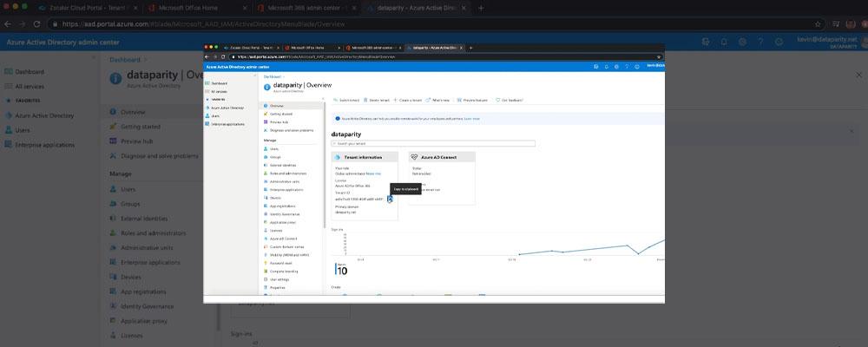The image size is (868, 347).
Task: Click the settings gear in background header
Action: [742, 42]
